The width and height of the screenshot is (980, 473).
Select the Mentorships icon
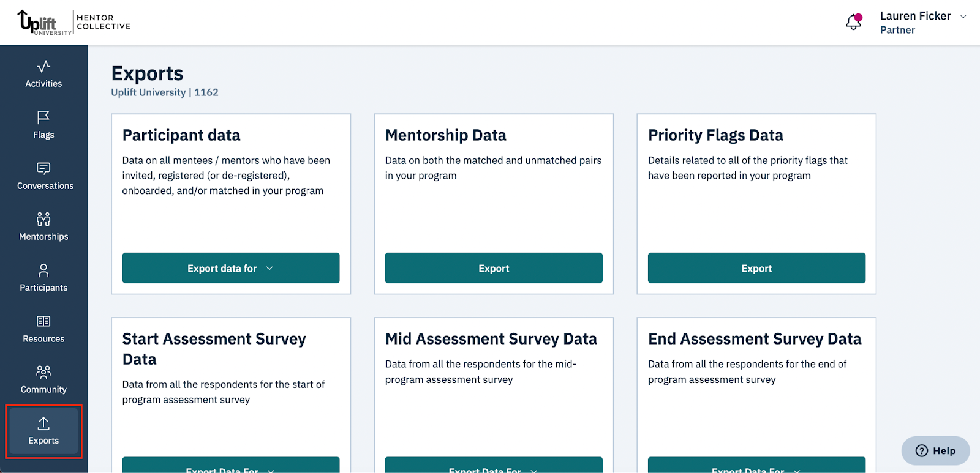43,219
